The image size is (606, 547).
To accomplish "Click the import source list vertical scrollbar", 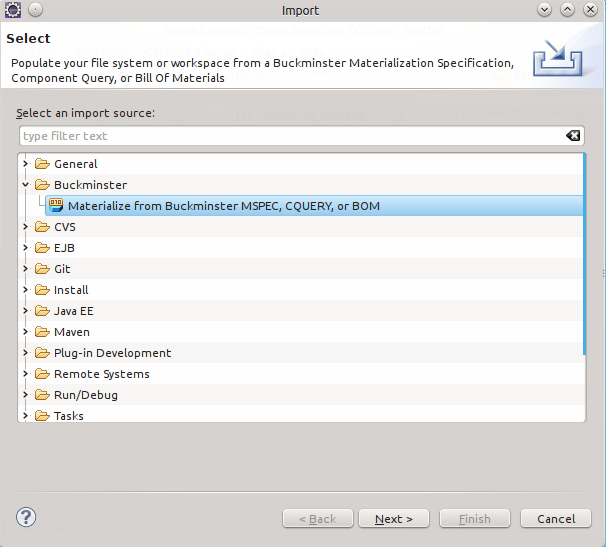I will pos(586,260).
